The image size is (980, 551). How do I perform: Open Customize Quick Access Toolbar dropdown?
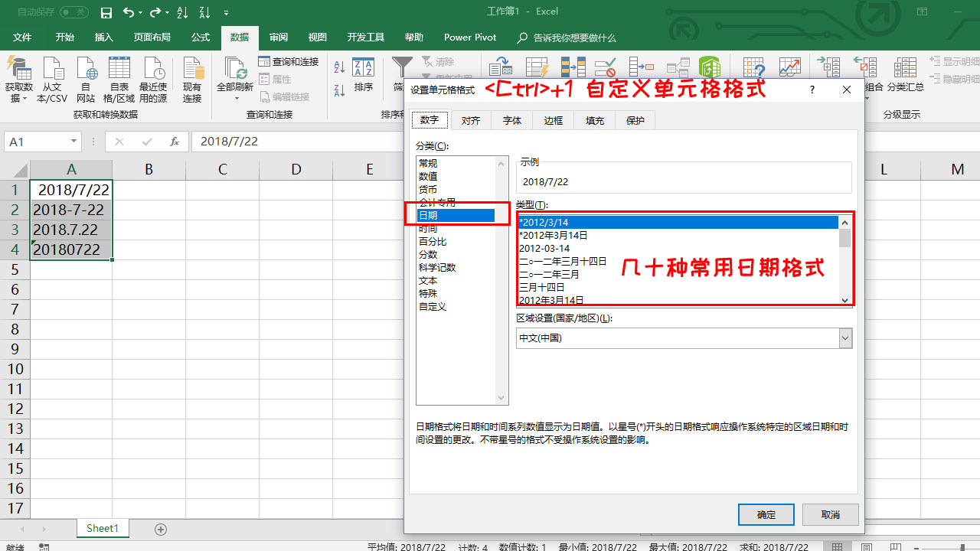pyautogui.click(x=226, y=13)
